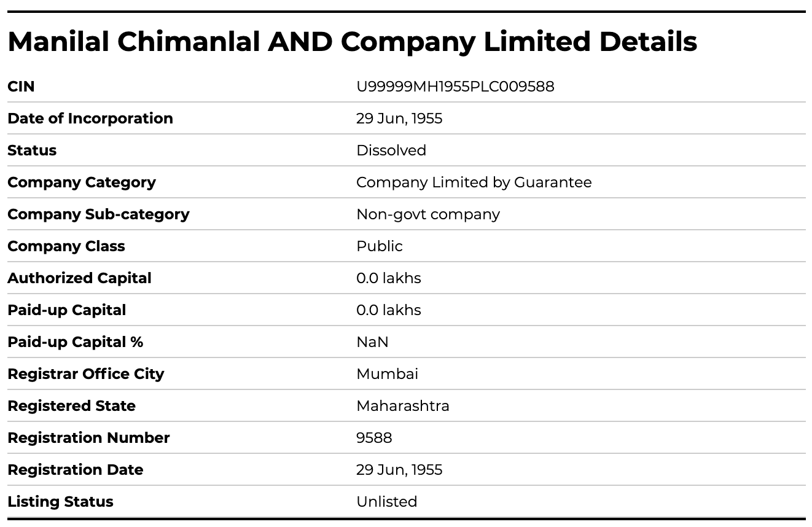Select the Registration Date label
The height and width of the screenshot is (527, 812).
pos(76,470)
